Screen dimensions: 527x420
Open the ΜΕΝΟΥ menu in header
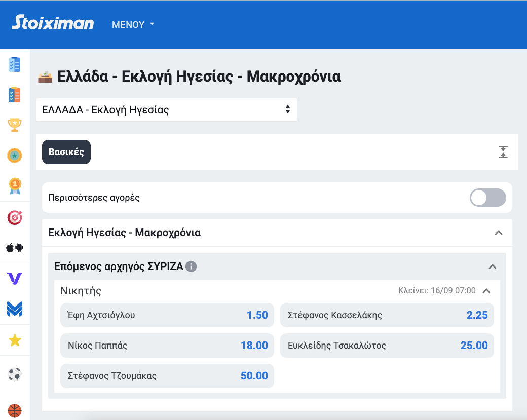[133, 25]
